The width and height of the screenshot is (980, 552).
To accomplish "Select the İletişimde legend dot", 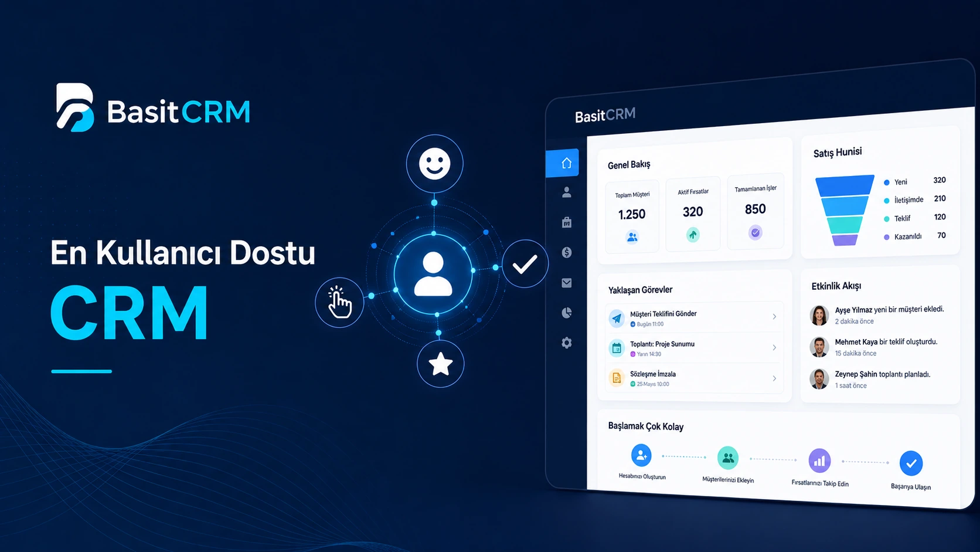I will [887, 201].
